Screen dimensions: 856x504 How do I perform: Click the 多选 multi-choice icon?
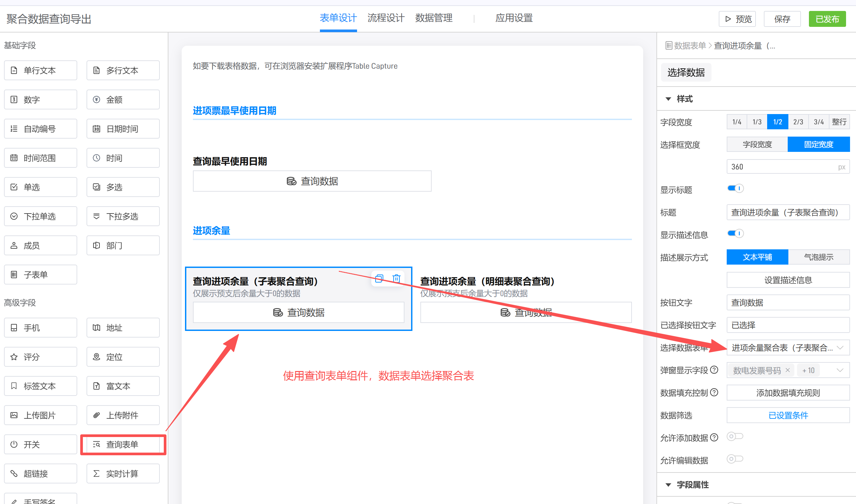96,187
